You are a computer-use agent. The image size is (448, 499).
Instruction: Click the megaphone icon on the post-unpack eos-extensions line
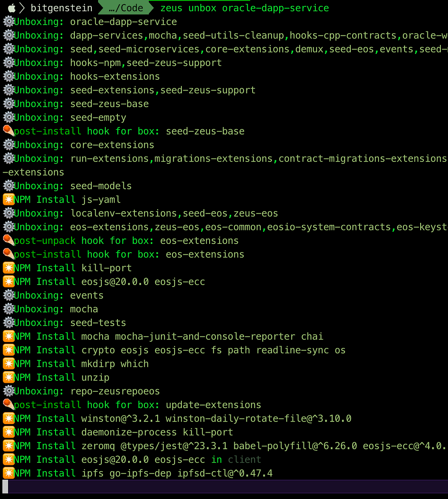[8, 240]
